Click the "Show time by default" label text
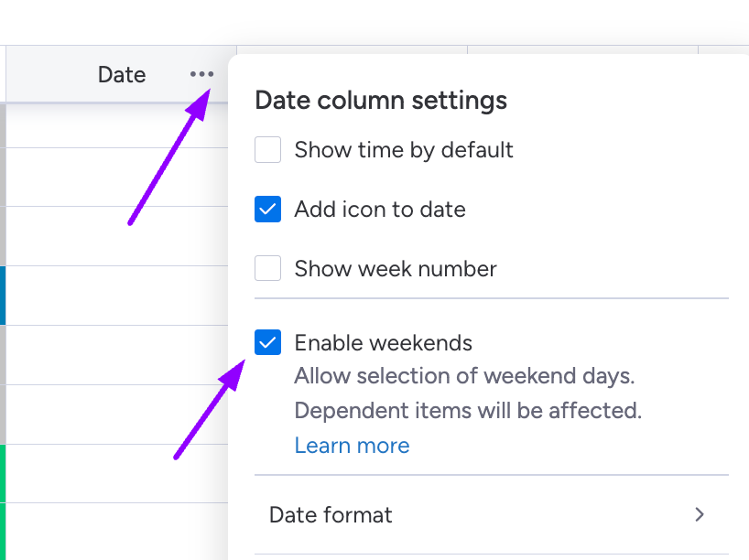 (x=404, y=150)
